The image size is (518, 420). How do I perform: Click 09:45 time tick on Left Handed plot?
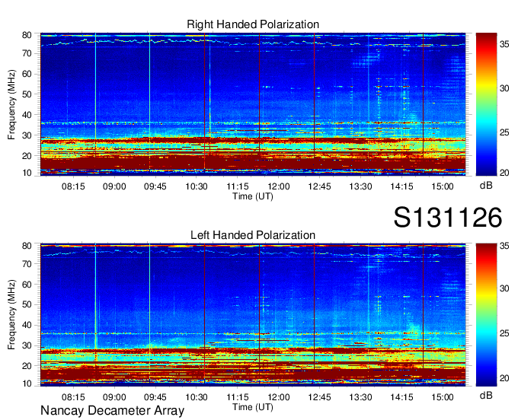click(x=155, y=397)
